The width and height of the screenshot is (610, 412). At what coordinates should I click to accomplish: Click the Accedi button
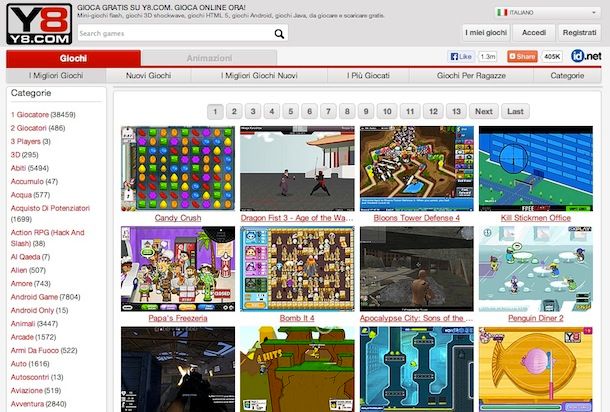click(534, 33)
